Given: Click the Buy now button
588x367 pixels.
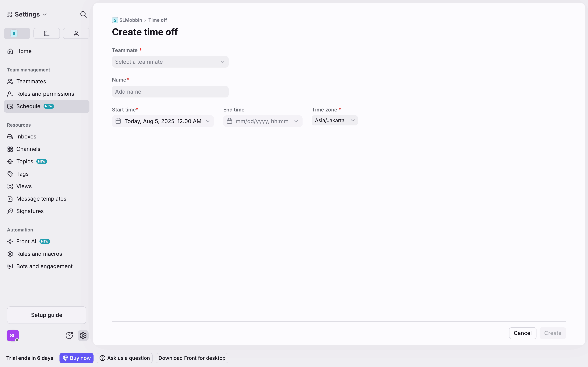Looking at the screenshot, I should (x=76, y=358).
